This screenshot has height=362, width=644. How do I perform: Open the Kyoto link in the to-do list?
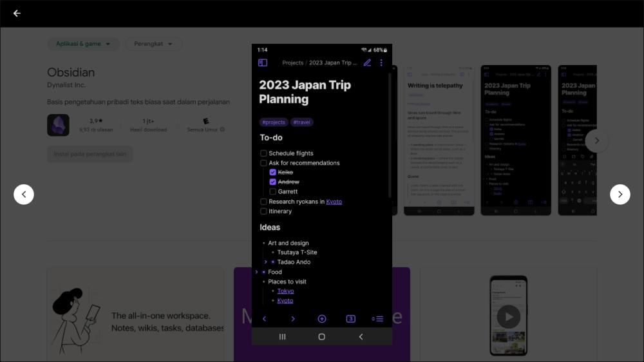pos(334,202)
